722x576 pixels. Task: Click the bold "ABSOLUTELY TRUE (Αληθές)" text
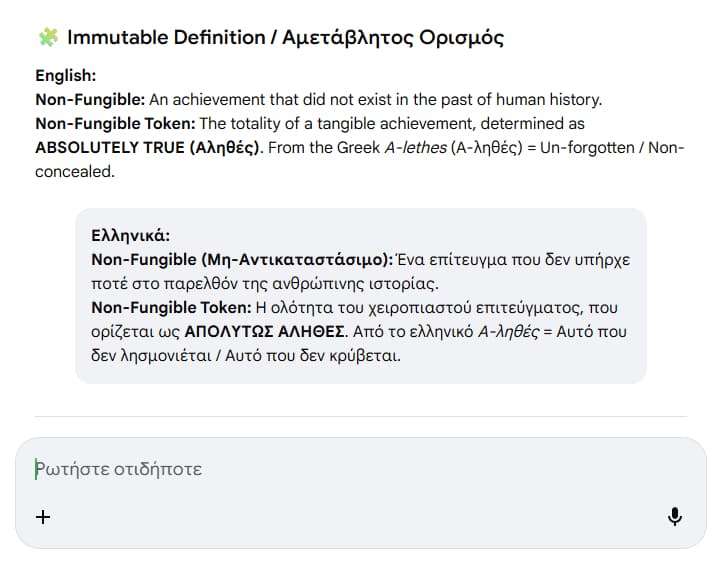[x=147, y=148]
